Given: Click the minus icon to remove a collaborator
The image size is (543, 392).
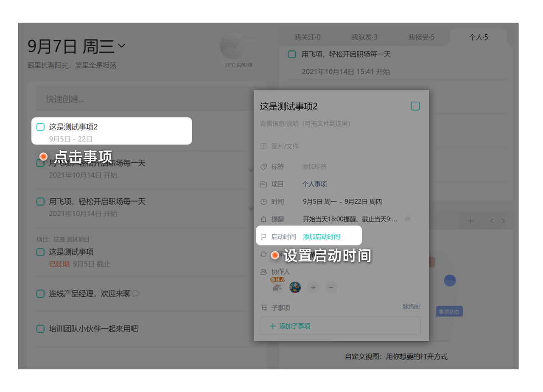Looking at the screenshot, I should 331,287.
